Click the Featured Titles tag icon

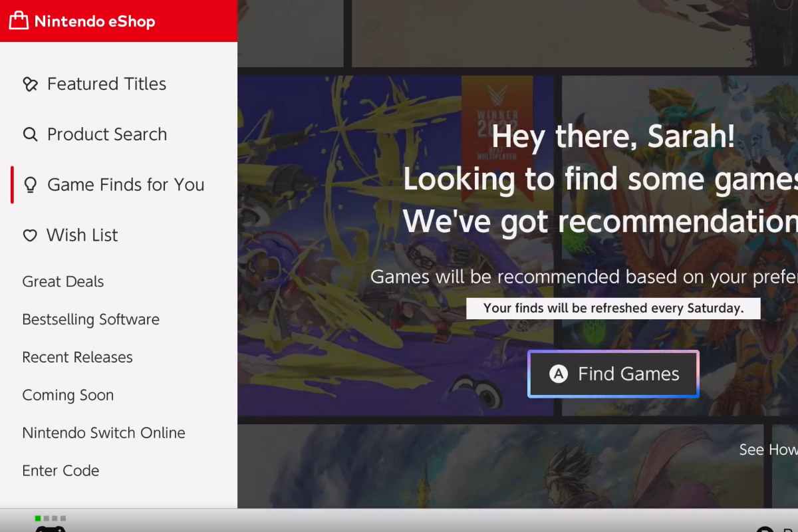[30, 84]
